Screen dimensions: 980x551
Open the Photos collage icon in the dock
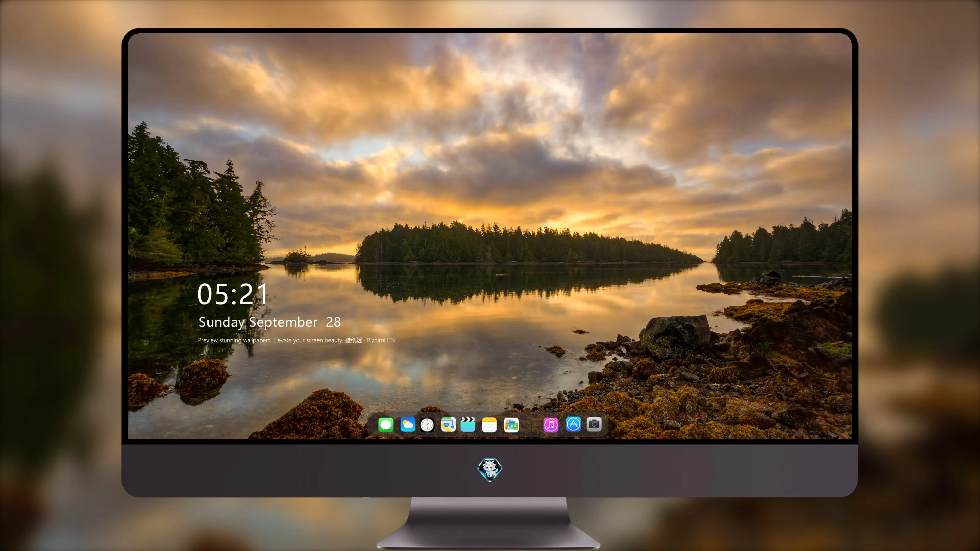(511, 425)
